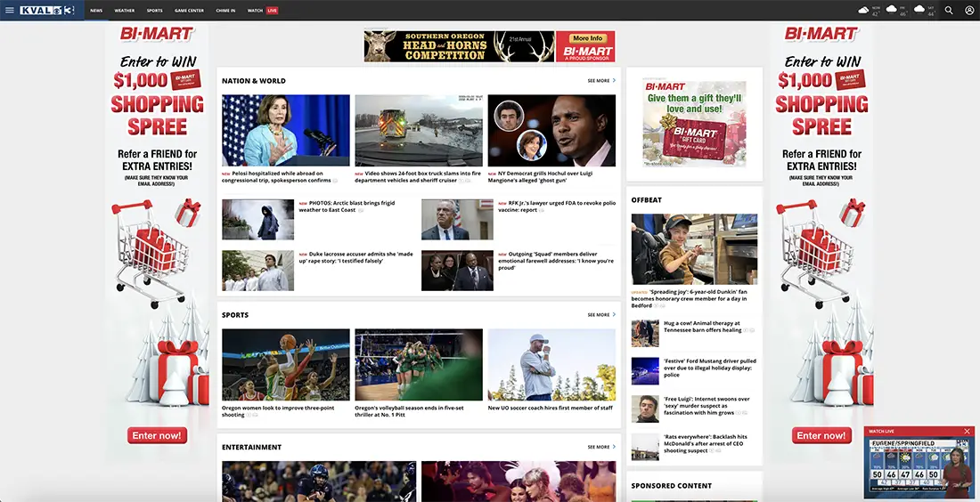
Task: Click the 'Squad' members story thumbnail
Action: (457, 271)
